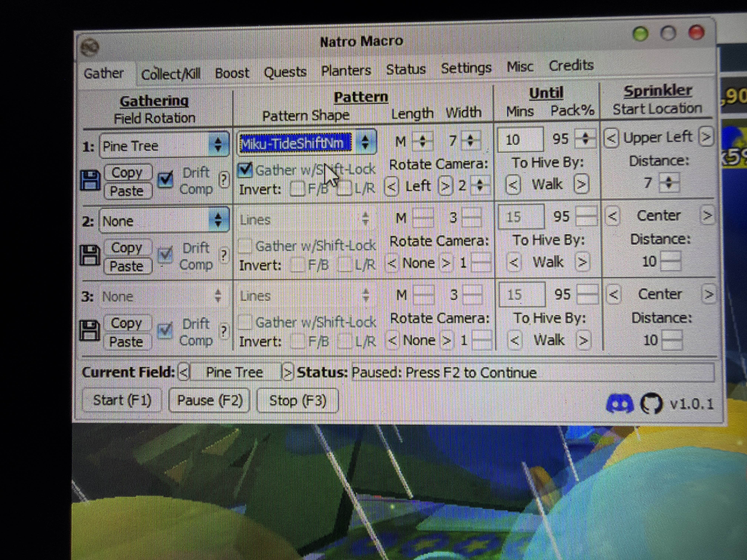Switch to the Planters tab
Screen dimensions: 747x560
(x=346, y=71)
